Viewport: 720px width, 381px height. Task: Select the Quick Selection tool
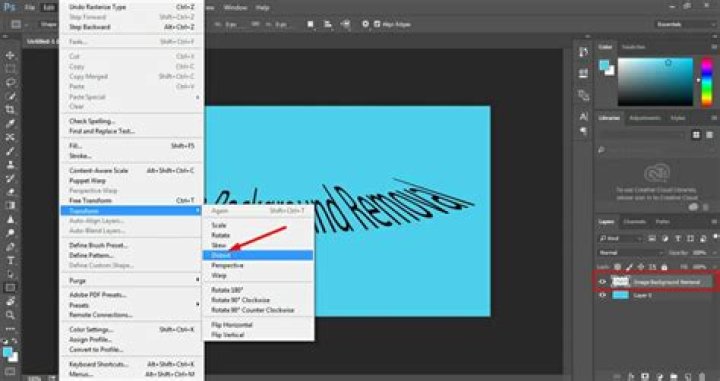pyautogui.click(x=10, y=96)
